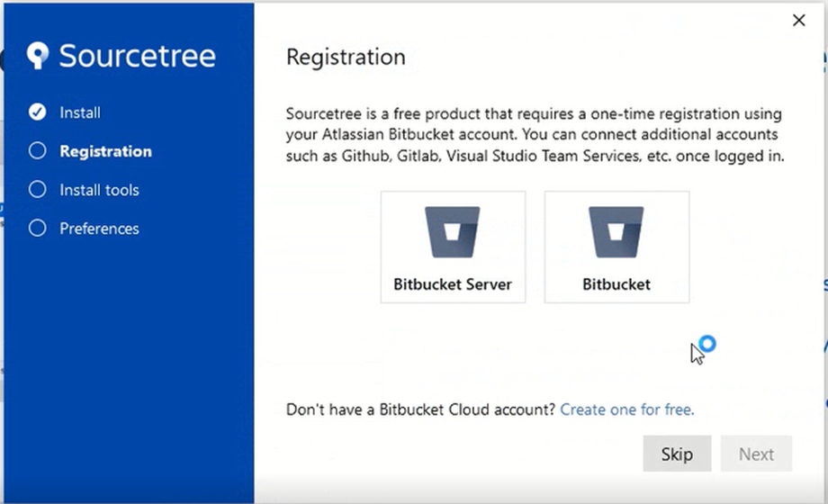
Task: Open the Install step label
Action: tap(80, 112)
